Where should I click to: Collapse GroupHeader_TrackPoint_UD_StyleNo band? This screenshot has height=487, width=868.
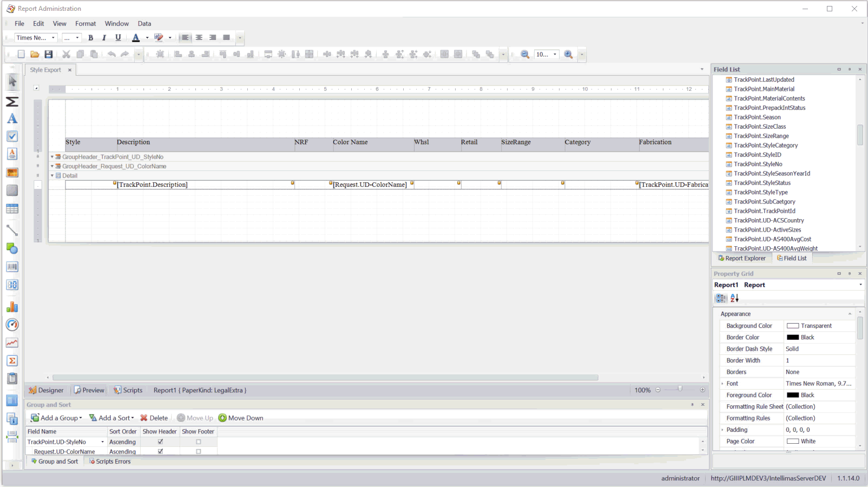click(52, 157)
